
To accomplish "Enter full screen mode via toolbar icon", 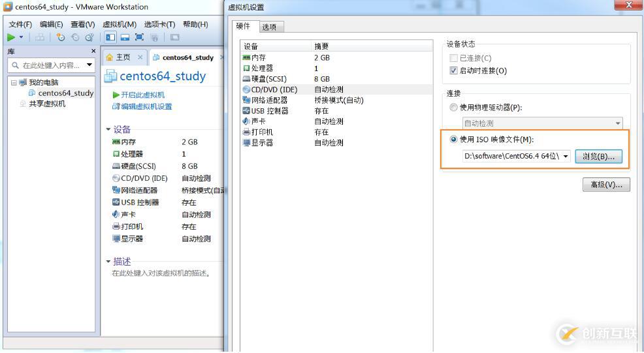I will point(139,37).
